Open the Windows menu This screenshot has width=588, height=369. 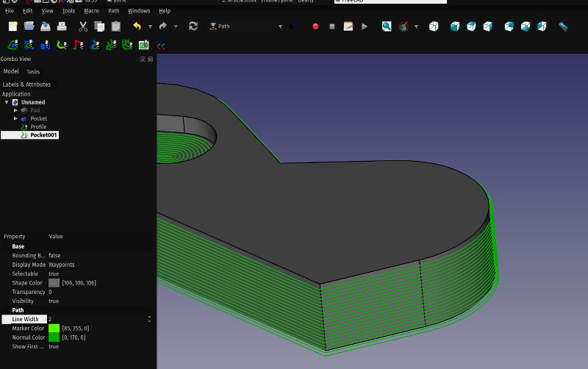(139, 11)
